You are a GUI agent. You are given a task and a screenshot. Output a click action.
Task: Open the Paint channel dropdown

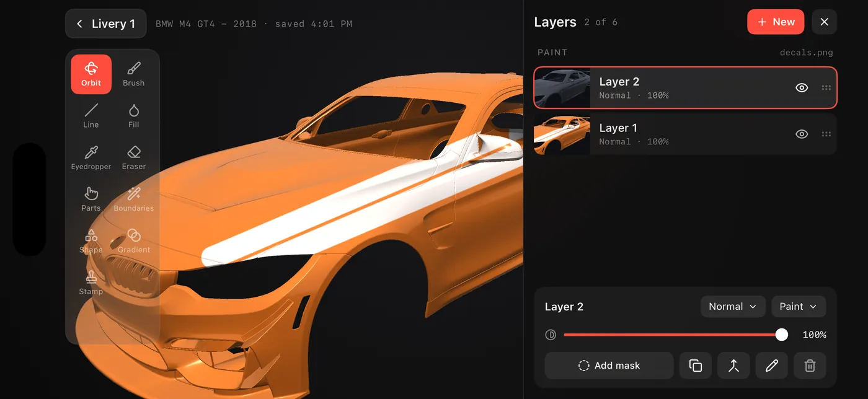[799, 307]
